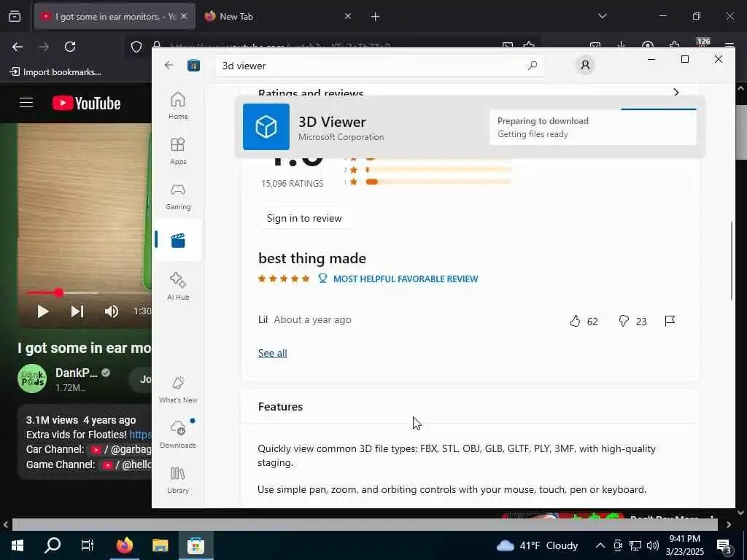Open the Store user account icon
This screenshot has height=560, width=747.
pyautogui.click(x=586, y=65)
